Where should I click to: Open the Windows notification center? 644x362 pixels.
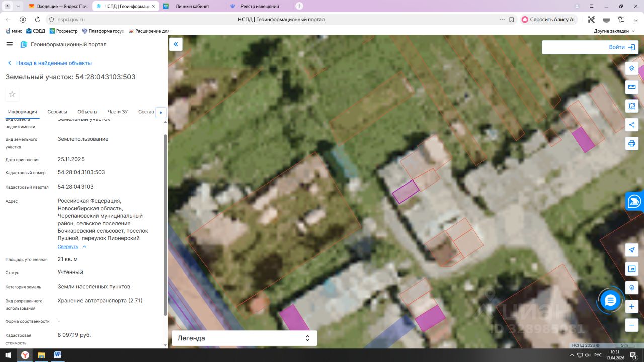(x=634, y=355)
